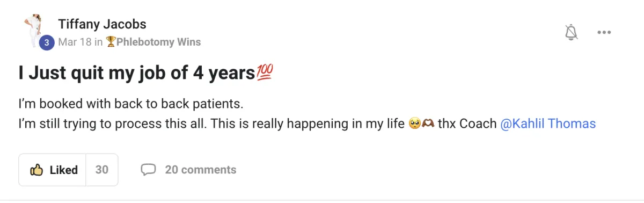Click the Mar 18 post date
This screenshot has width=644, height=203.
[x=75, y=42]
